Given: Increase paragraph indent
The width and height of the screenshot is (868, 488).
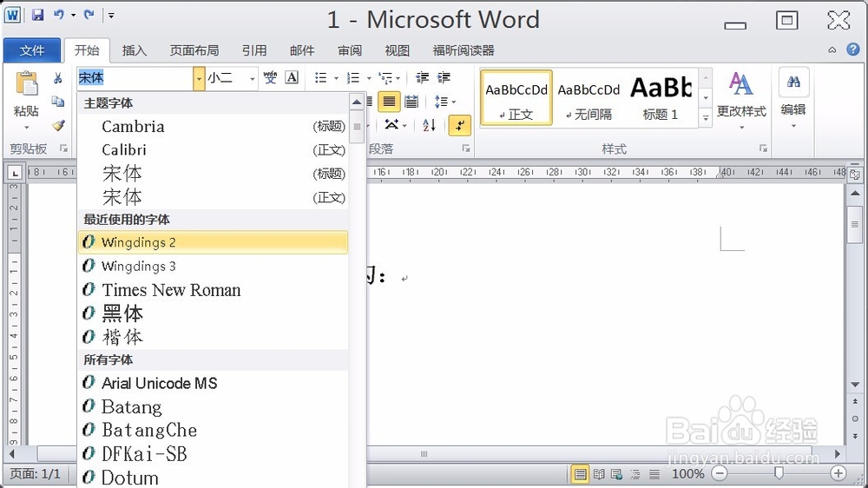Looking at the screenshot, I should (x=444, y=77).
